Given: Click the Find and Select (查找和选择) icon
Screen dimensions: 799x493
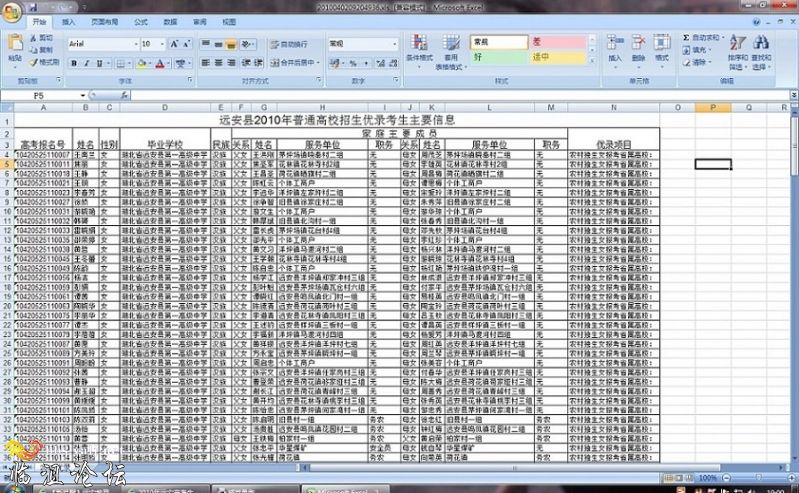Looking at the screenshot, I should pyautogui.click(x=762, y=48).
